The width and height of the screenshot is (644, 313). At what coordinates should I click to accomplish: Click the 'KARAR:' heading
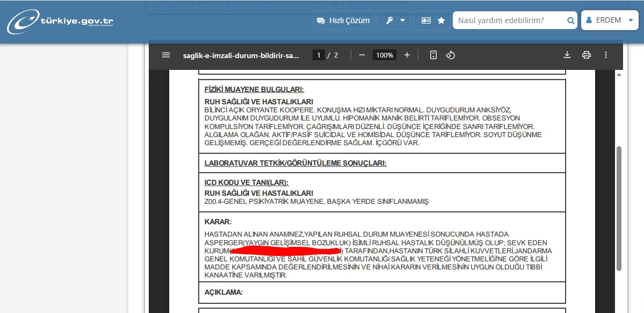pos(218,222)
